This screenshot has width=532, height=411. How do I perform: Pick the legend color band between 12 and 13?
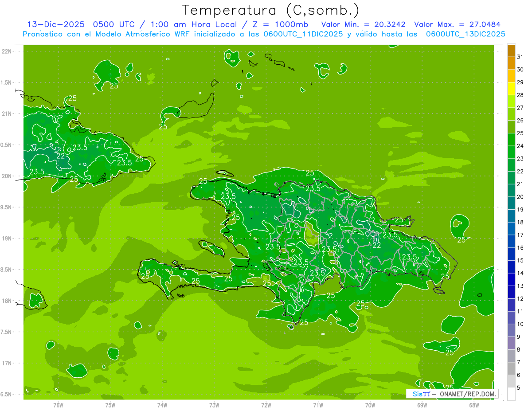511,292
